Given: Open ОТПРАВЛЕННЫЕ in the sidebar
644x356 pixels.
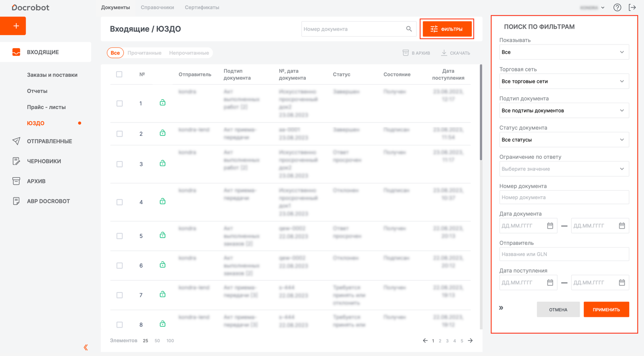Looking at the screenshot, I should 49,141.
